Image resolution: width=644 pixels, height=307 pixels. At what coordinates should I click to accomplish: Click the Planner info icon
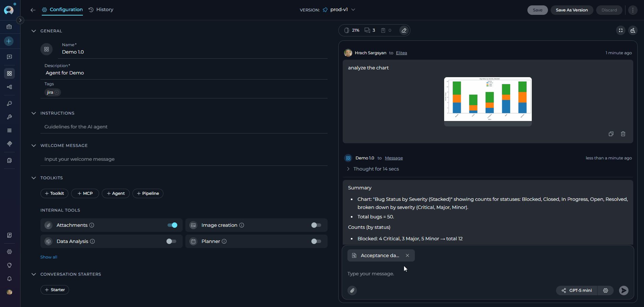tap(224, 241)
